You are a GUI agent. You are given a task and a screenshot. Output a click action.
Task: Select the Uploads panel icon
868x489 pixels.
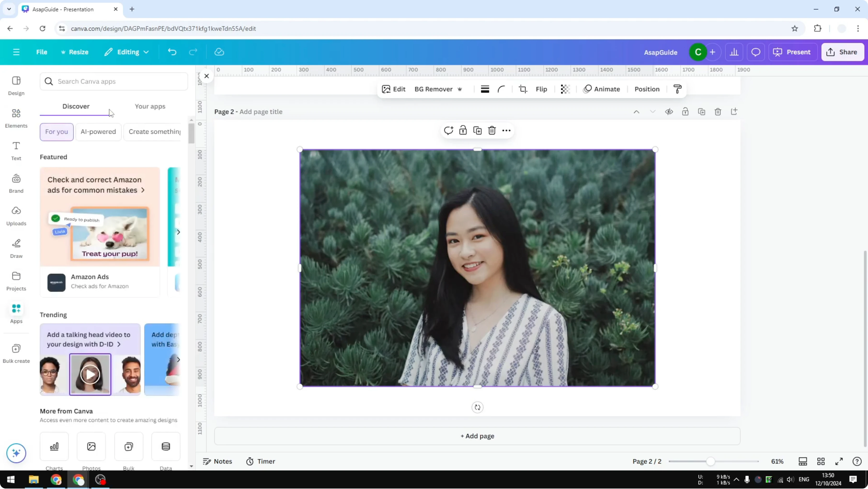(x=16, y=216)
